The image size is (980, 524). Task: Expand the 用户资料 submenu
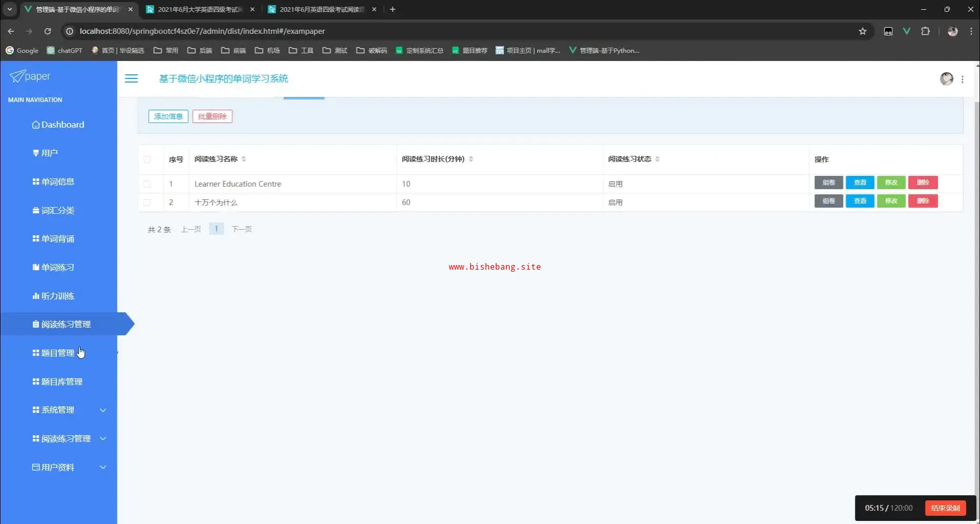pos(103,467)
